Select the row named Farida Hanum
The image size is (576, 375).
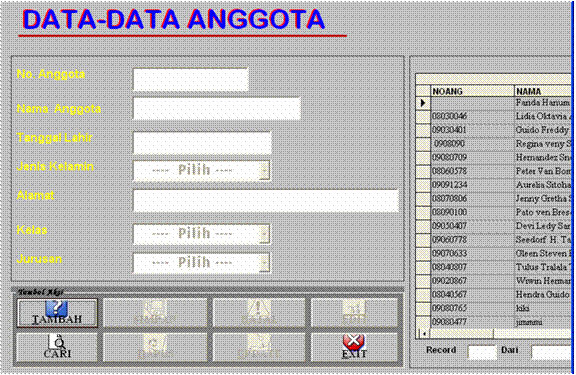(543, 103)
